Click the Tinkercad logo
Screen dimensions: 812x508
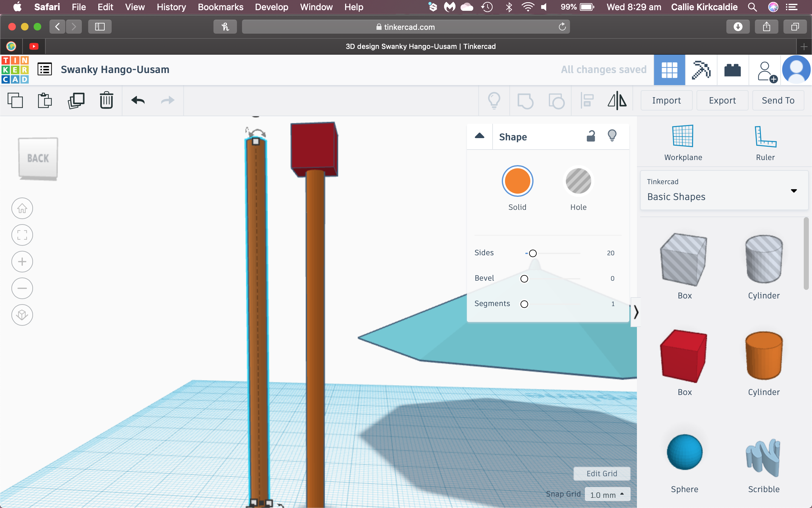pyautogui.click(x=15, y=70)
